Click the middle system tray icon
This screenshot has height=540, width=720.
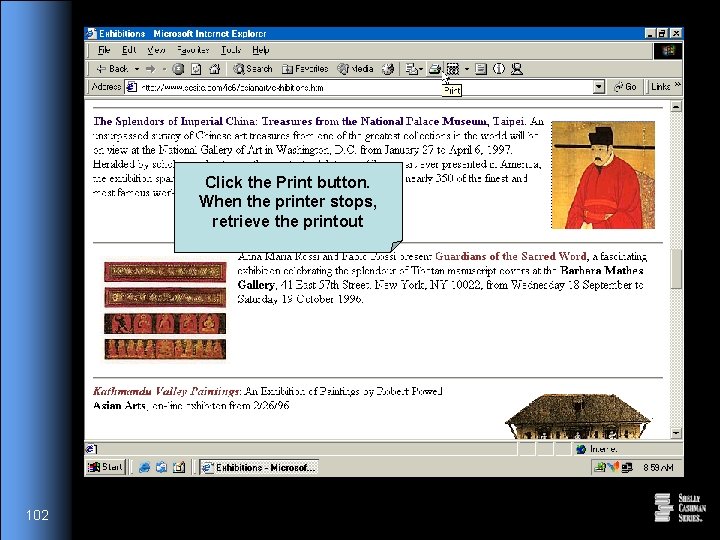(613, 467)
